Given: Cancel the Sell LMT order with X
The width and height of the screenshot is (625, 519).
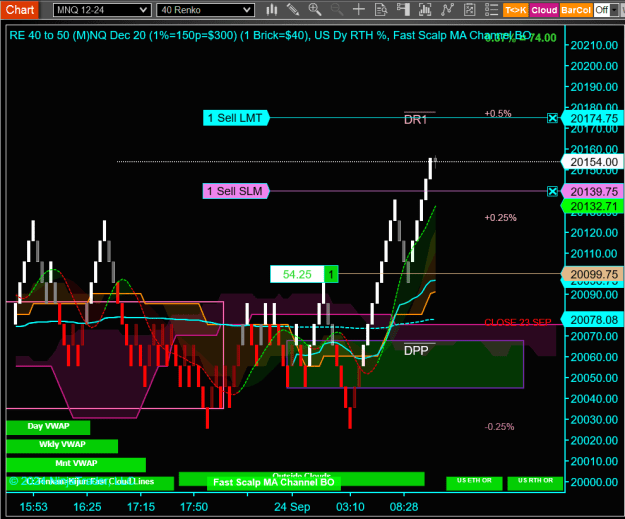Looking at the screenshot, I should coord(552,118).
